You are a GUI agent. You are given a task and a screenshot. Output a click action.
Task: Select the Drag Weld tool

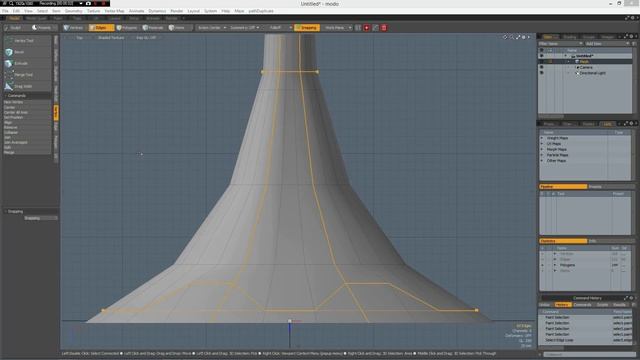(27, 87)
